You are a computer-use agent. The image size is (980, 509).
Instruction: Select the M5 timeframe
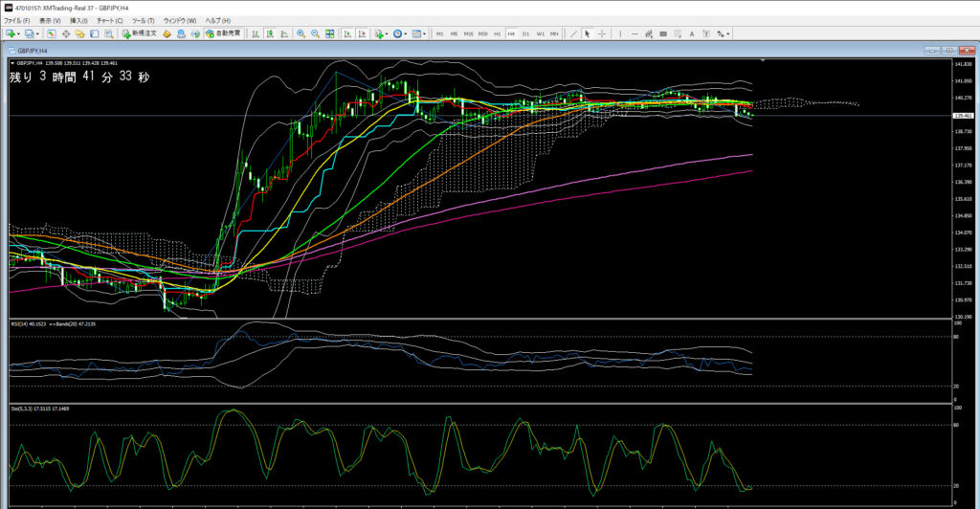tap(455, 33)
